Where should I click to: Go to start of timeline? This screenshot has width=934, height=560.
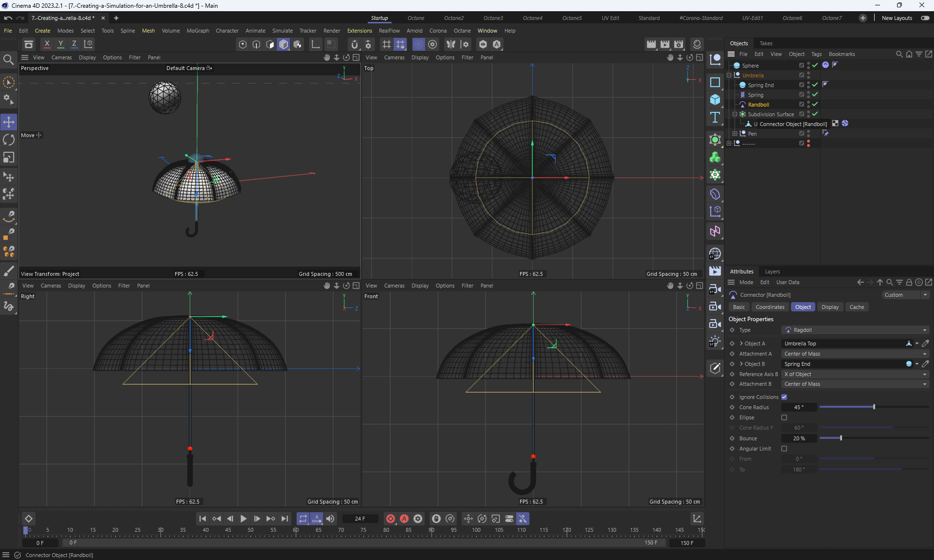202,519
